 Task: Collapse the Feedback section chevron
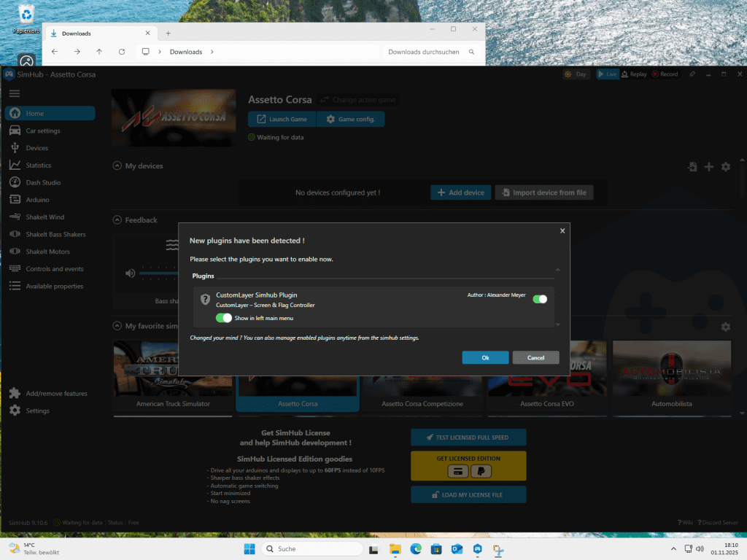pyautogui.click(x=117, y=220)
